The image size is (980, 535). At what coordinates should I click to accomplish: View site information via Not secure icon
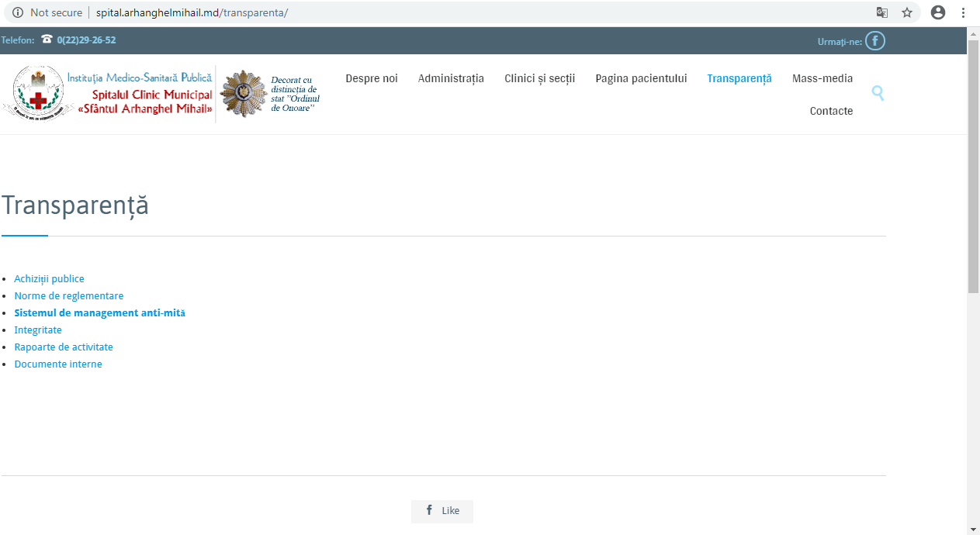18,12
